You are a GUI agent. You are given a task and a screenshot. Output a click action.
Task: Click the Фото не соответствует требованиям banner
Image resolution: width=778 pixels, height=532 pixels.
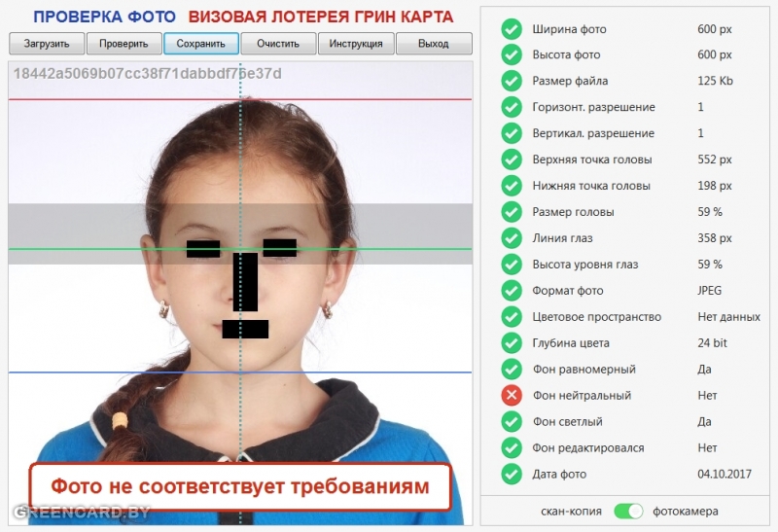point(239,486)
